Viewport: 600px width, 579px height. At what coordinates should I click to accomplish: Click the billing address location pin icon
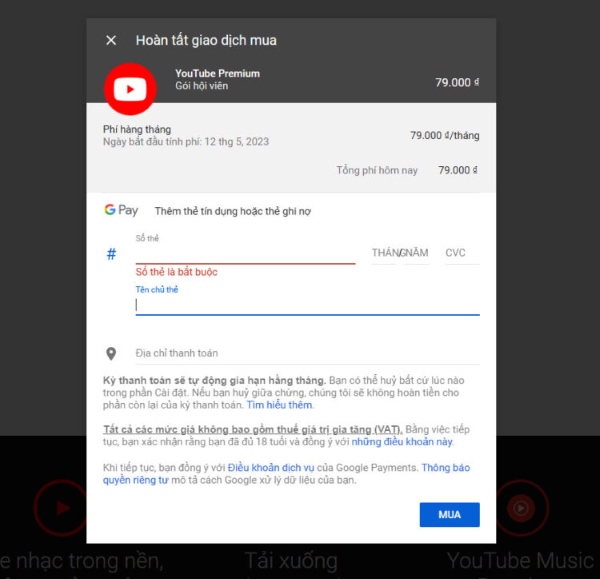111,354
